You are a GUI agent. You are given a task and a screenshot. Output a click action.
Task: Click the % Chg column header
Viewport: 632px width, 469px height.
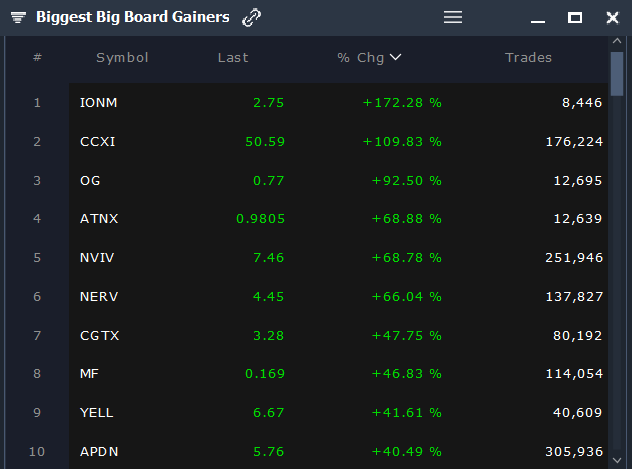[x=361, y=58]
